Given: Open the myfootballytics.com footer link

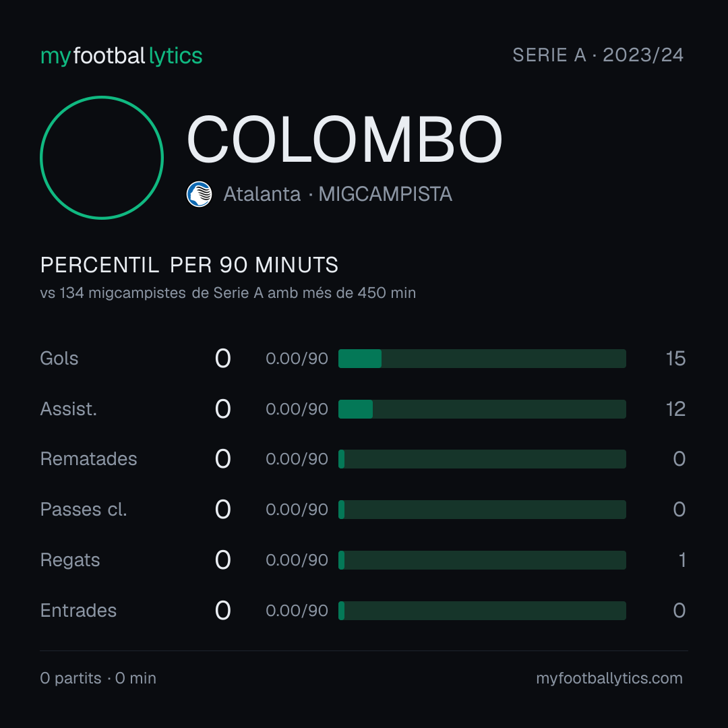Looking at the screenshot, I should [x=609, y=678].
